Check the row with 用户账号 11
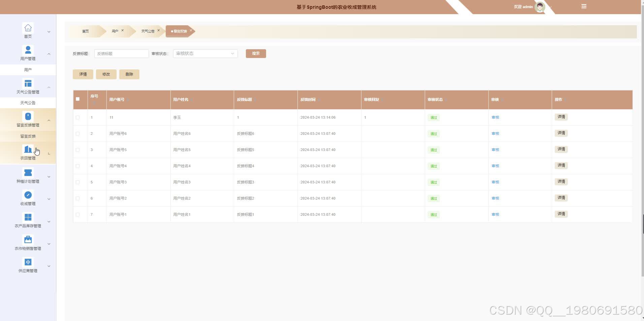 78,117
